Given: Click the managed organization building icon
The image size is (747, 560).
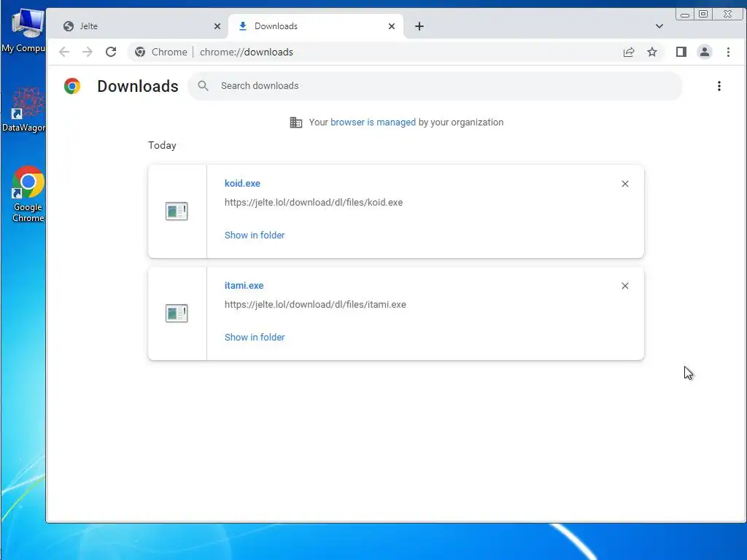Looking at the screenshot, I should coord(296,122).
